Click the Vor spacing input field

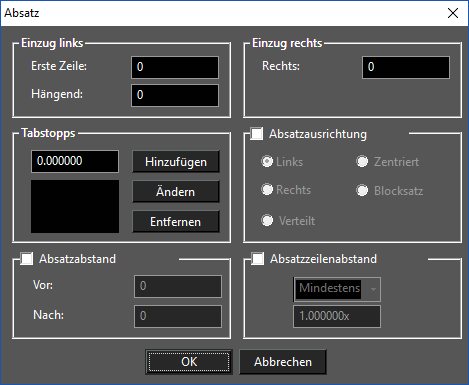178,286
